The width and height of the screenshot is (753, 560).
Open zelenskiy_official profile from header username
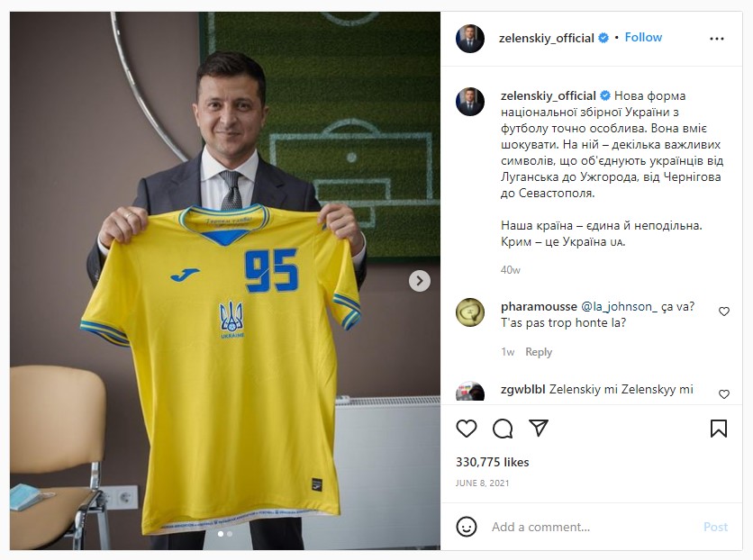(x=547, y=38)
